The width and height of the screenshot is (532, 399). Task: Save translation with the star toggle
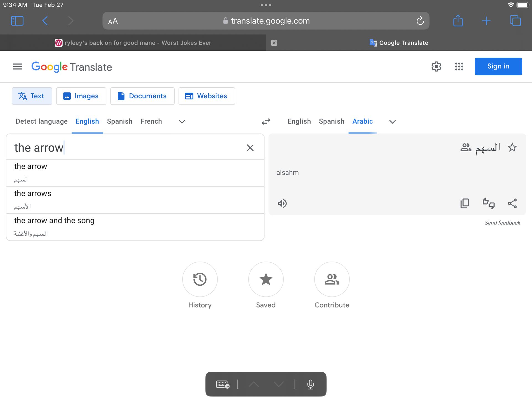point(512,147)
